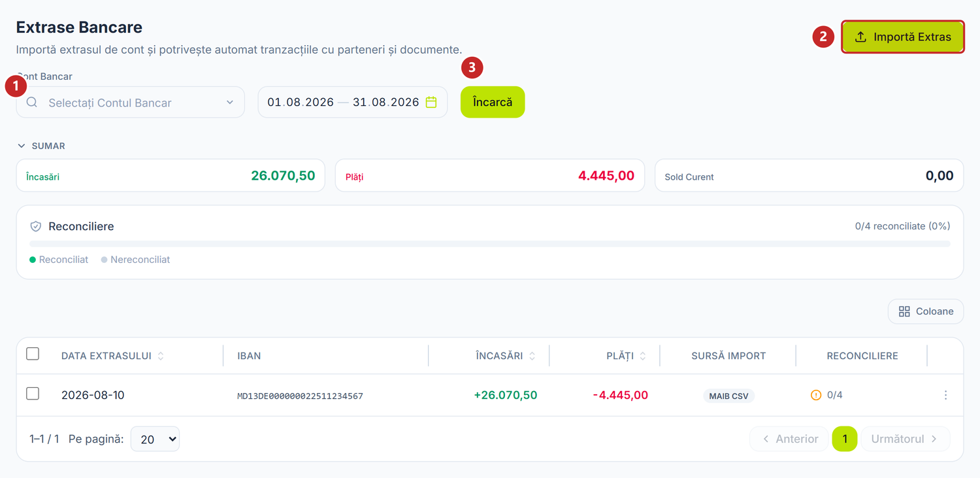The width and height of the screenshot is (980, 478).
Task: Click the 0/4 reconciliation warning icon
Action: tap(816, 395)
